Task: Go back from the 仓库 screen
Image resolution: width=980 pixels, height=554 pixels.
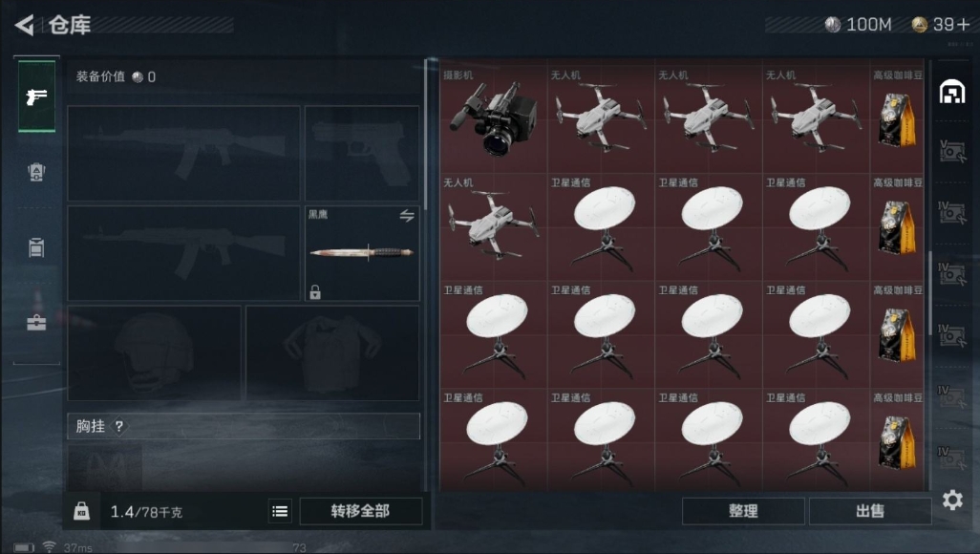Action: point(25,25)
